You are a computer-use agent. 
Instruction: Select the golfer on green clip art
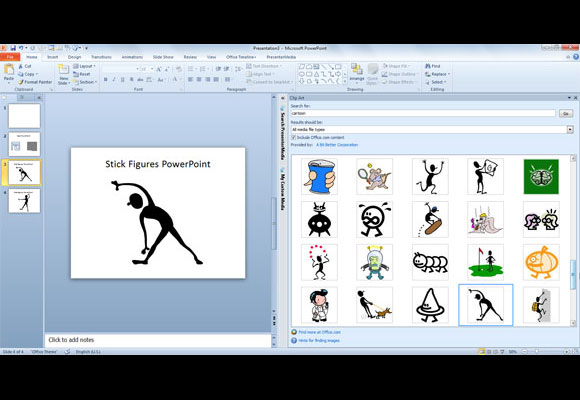485,262
